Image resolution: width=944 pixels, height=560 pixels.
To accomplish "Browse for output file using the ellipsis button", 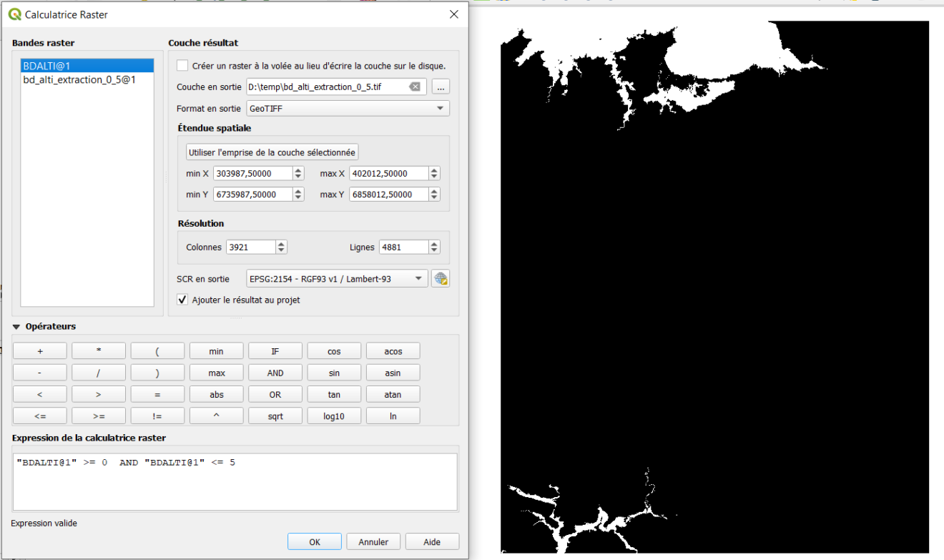I will click(441, 86).
